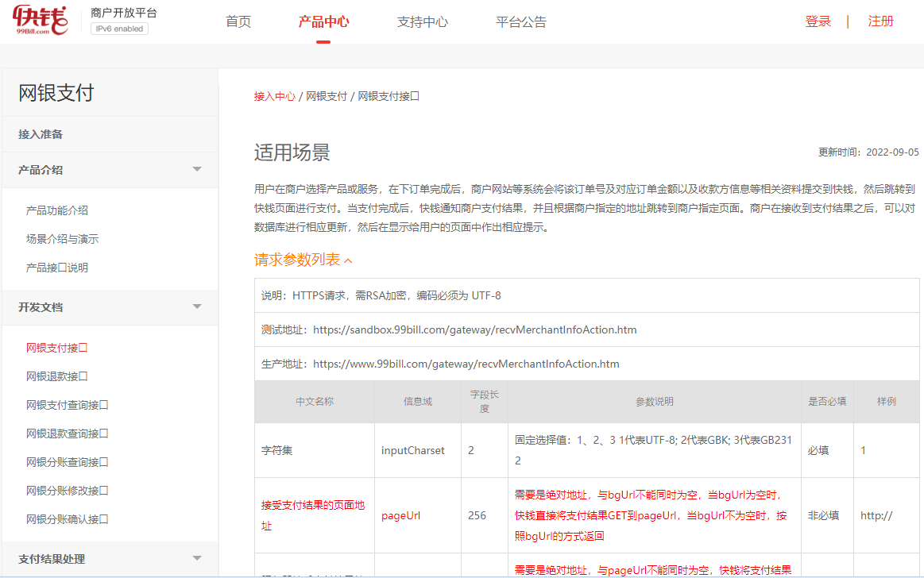Click the 字符集 table cell
Viewport: 924px width, 578px height.
coord(315,450)
